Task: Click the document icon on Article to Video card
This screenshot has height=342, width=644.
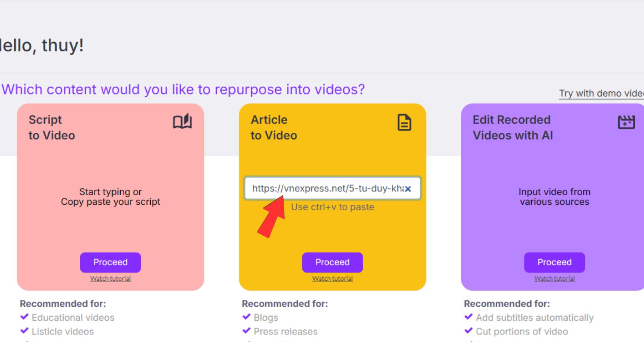Action: pyautogui.click(x=404, y=122)
